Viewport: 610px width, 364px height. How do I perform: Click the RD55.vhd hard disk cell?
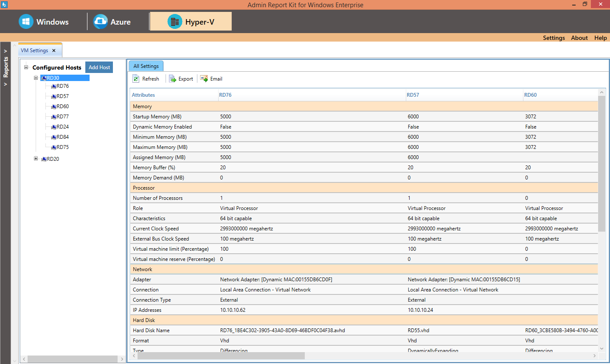pyautogui.click(x=419, y=330)
